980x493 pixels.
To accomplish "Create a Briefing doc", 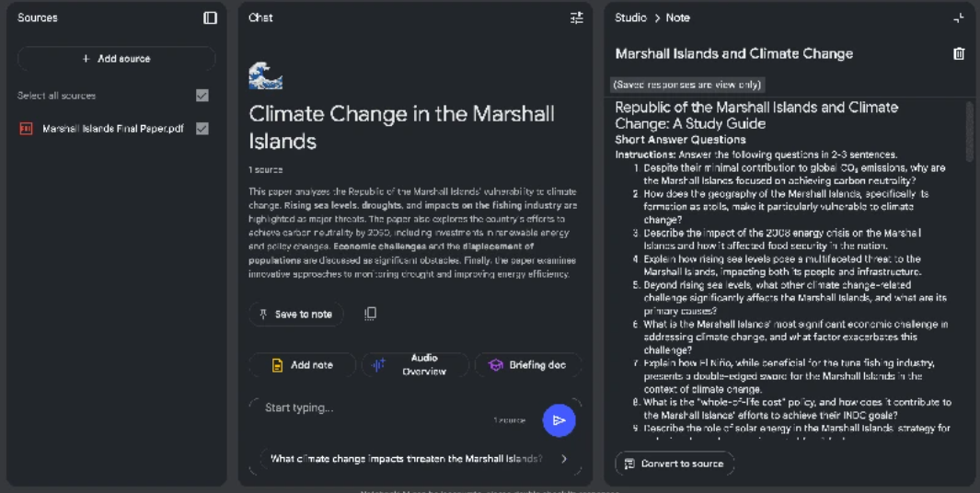I will (x=527, y=365).
